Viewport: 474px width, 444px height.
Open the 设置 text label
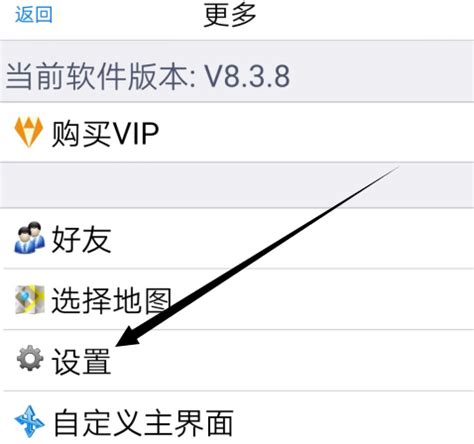81,362
